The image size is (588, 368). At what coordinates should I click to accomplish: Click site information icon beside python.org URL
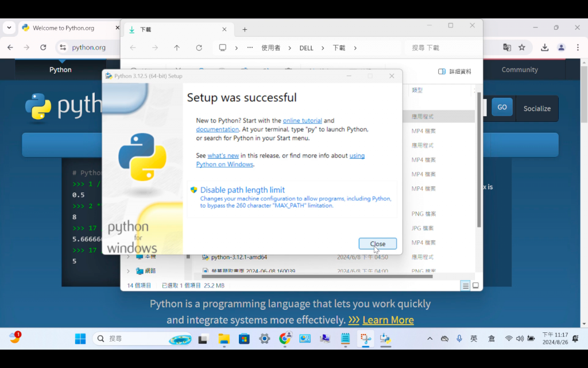(x=63, y=47)
